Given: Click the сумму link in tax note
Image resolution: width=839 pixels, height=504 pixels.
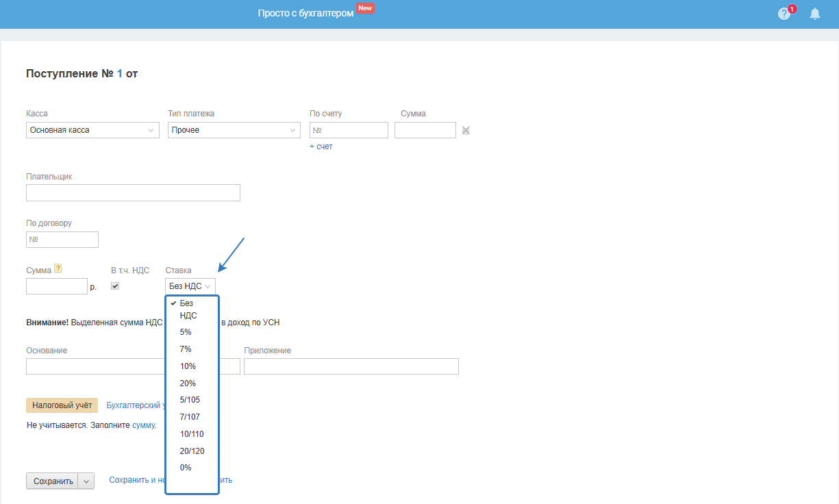Looking at the screenshot, I should coord(143,425).
